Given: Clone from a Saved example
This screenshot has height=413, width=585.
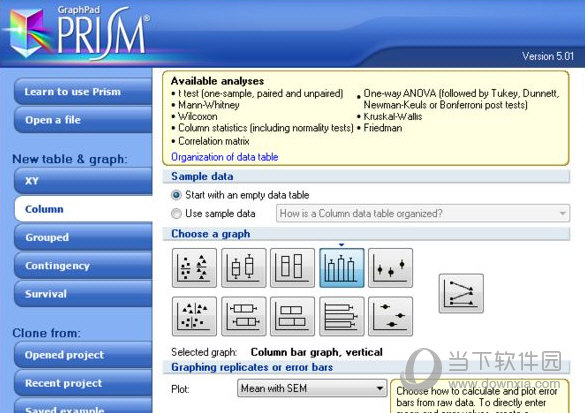Looking at the screenshot, I should click(x=83, y=406).
